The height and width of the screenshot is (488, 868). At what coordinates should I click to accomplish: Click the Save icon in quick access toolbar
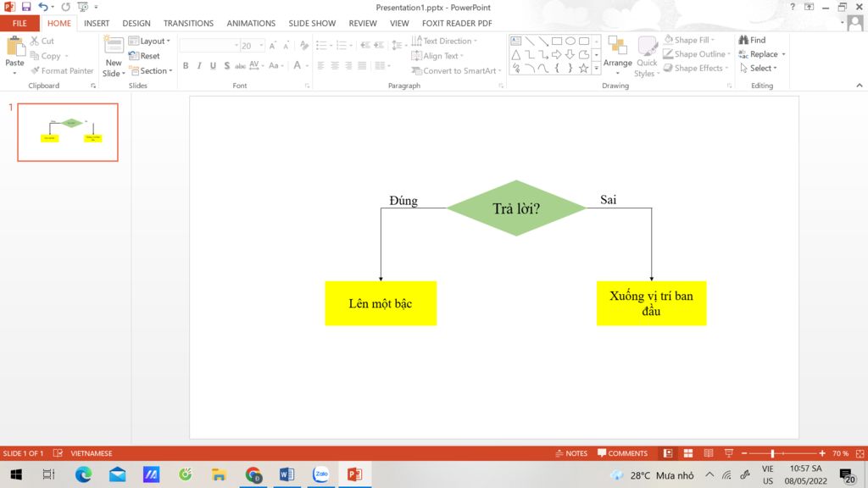(x=26, y=7)
